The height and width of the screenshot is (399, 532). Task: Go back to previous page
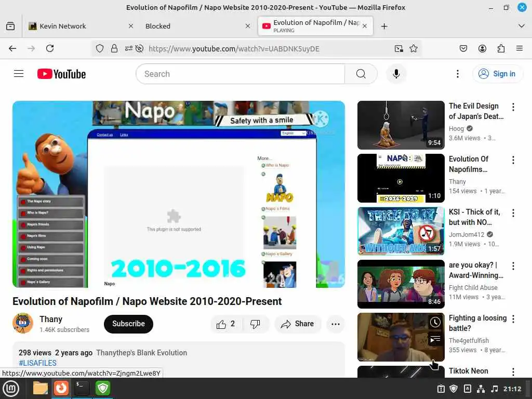12,48
